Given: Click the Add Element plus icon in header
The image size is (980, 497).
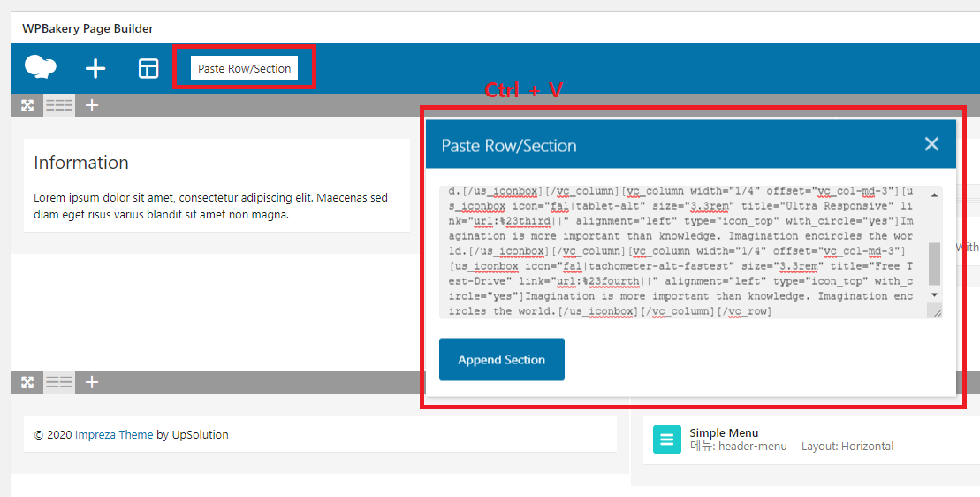Looking at the screenshot, I should point(95,68).
